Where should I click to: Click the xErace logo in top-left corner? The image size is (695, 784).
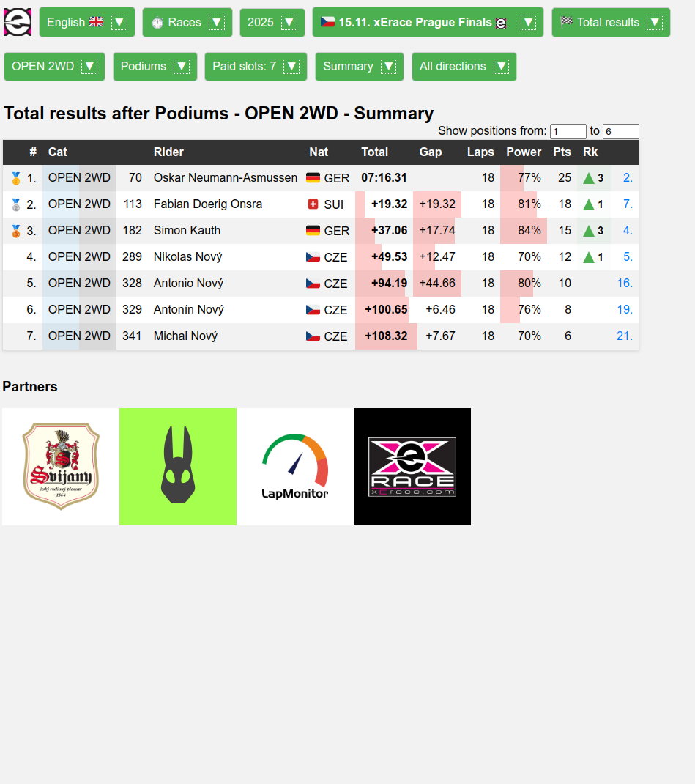(x=18, y=22)
